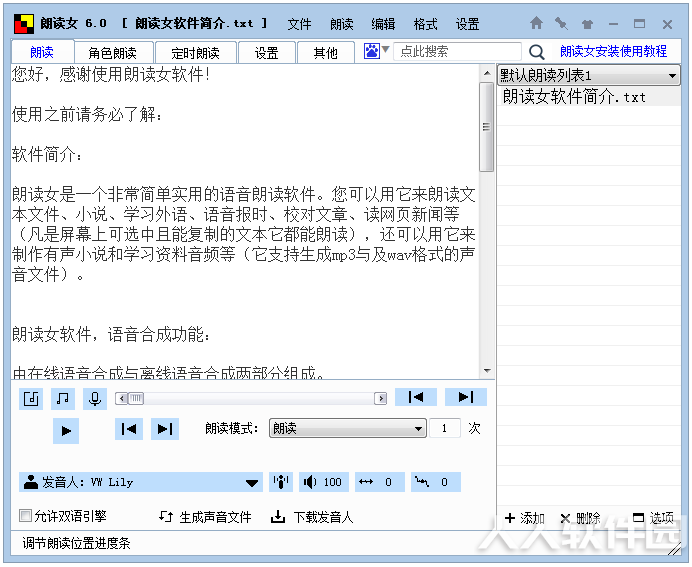
Task: Open the 编辑 menu
Action: [383, 24]
